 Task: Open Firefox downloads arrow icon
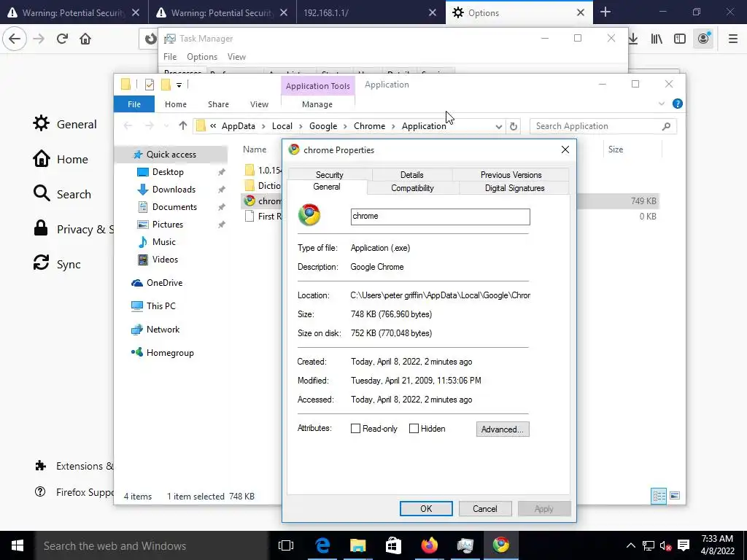[x=633, y=39]
